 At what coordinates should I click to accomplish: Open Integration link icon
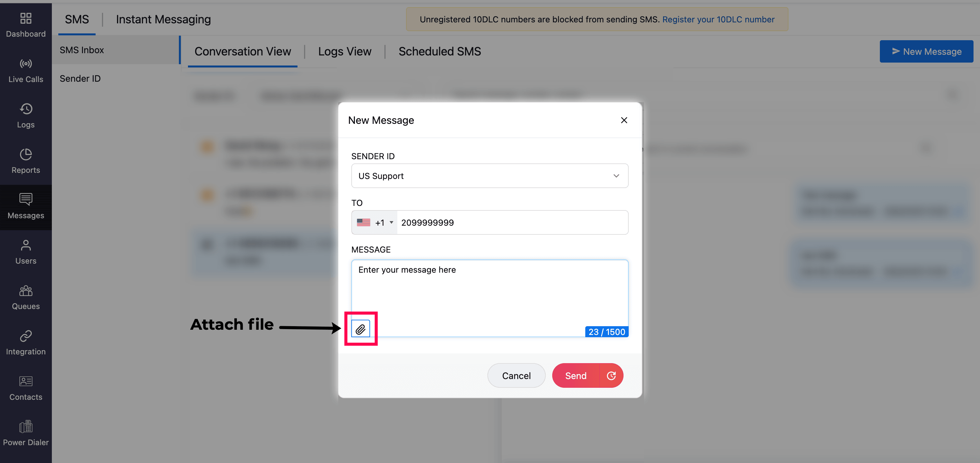26,343
